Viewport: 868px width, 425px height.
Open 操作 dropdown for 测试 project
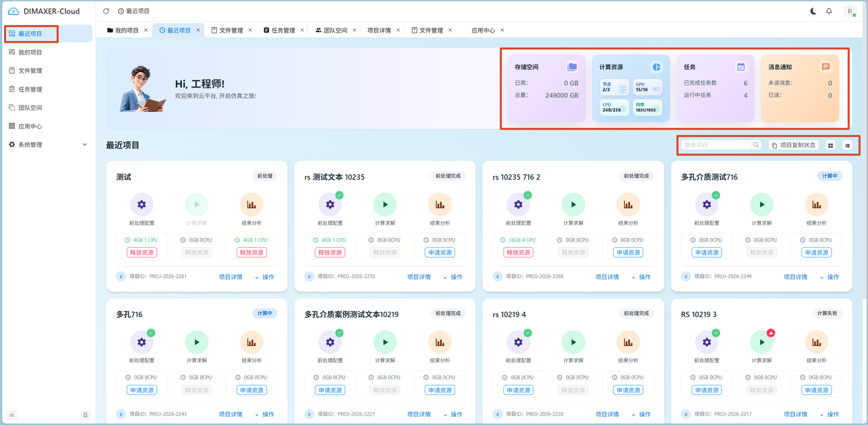coord(264,277)
